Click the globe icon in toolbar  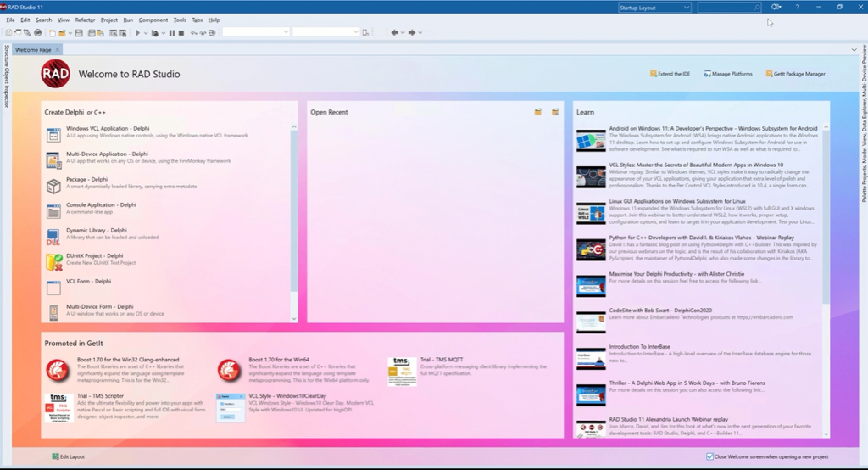pos(37,33)
